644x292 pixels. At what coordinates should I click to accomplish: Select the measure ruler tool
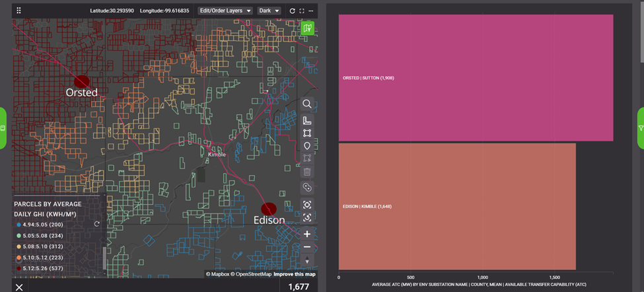307,120
